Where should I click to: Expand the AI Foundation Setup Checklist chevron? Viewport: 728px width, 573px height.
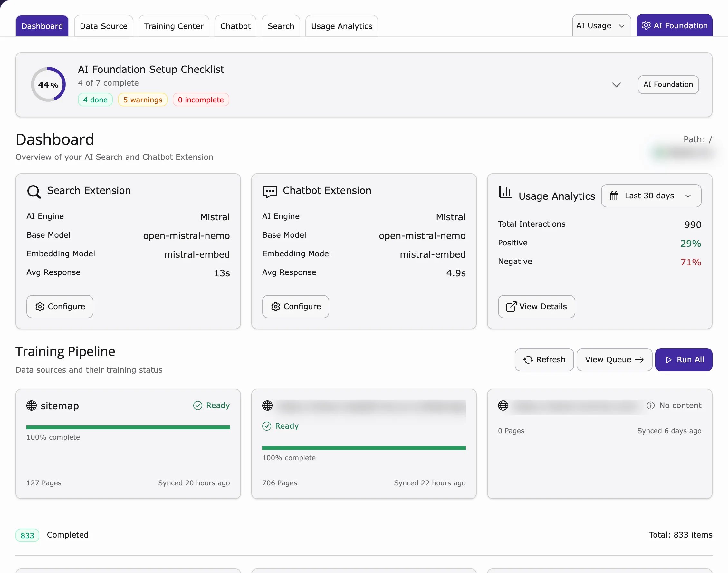point(616,84)
